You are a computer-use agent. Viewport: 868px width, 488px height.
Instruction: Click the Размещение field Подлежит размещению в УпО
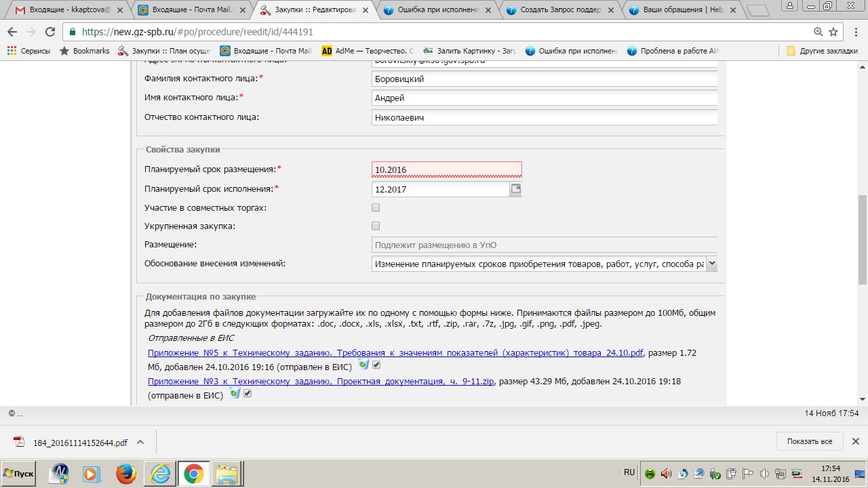point(545,245)
